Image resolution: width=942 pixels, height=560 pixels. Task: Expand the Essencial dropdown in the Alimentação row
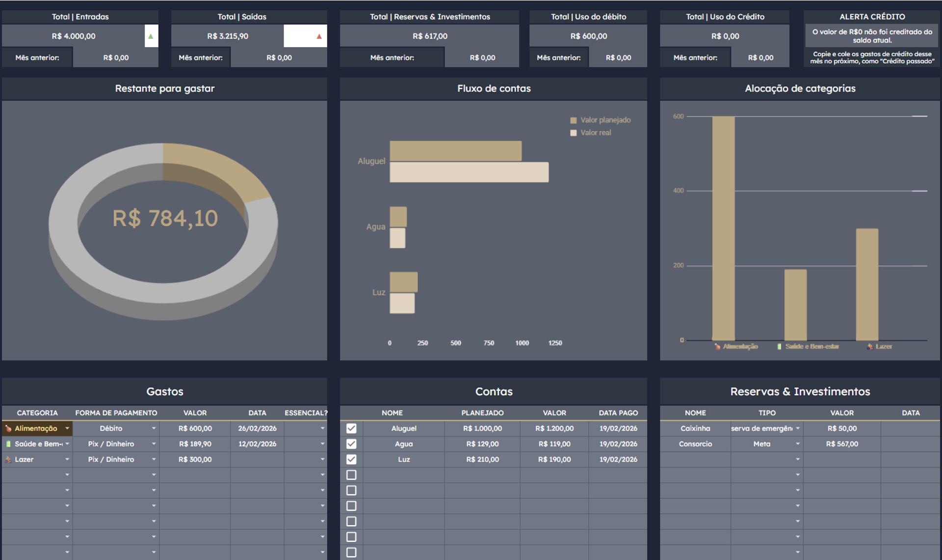click(322, 429)
